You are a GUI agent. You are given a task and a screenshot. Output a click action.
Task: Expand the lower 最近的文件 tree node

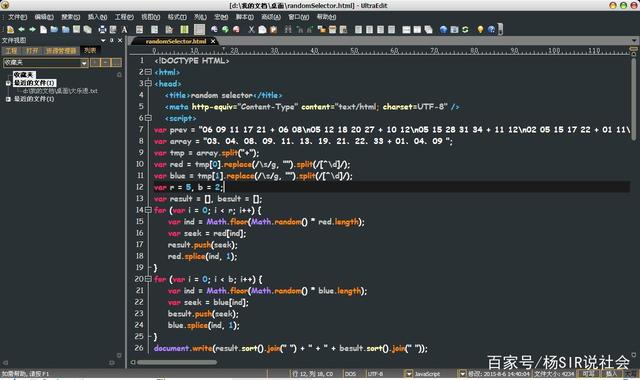coord(8,99)
